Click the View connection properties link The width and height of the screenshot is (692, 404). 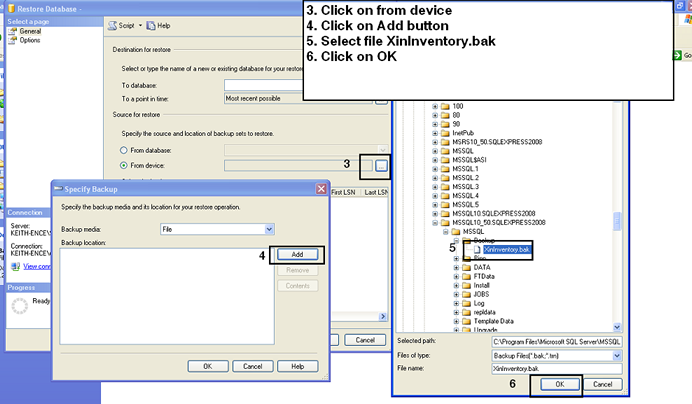pyautogui.click(x=37, y=266)
